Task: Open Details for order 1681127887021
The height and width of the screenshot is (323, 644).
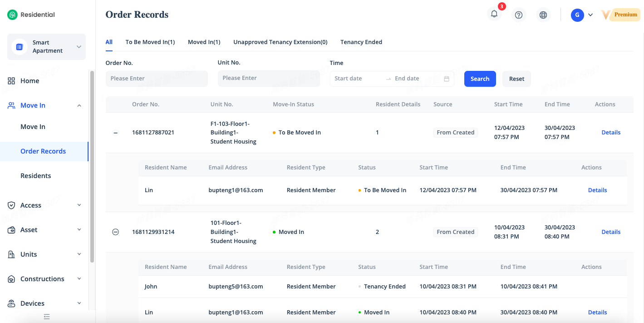Action: point(611,133)
